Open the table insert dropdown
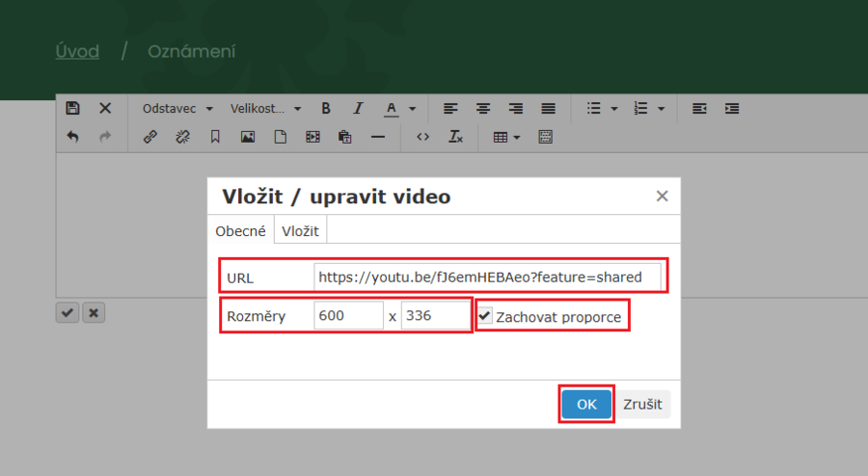The image size is (868, 476). pyautogui.click(x=506, y=137)
